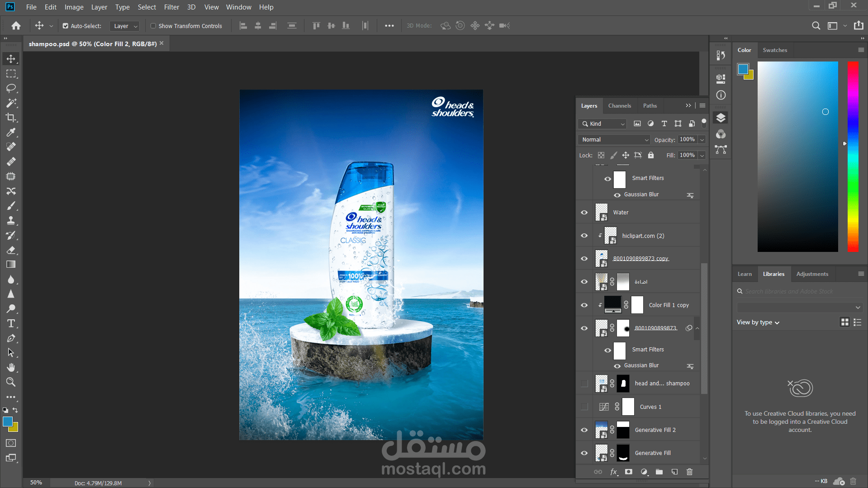Switch to the Channels tab
The width and height of the screenshot is (868, 488).
point(619,106)
